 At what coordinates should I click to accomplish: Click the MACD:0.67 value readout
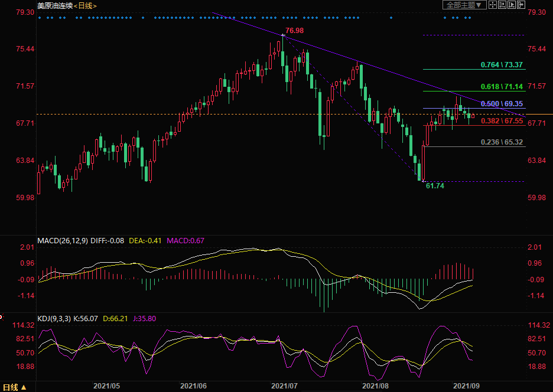[186, 240]
